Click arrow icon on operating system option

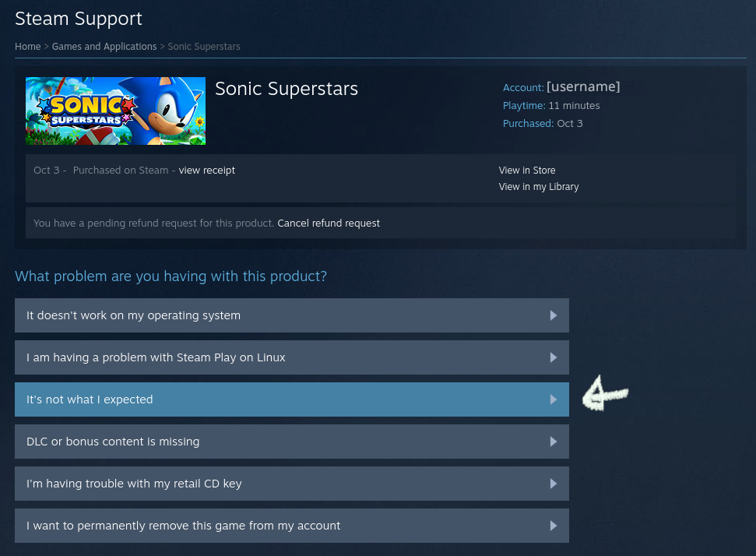pos(553,315)
